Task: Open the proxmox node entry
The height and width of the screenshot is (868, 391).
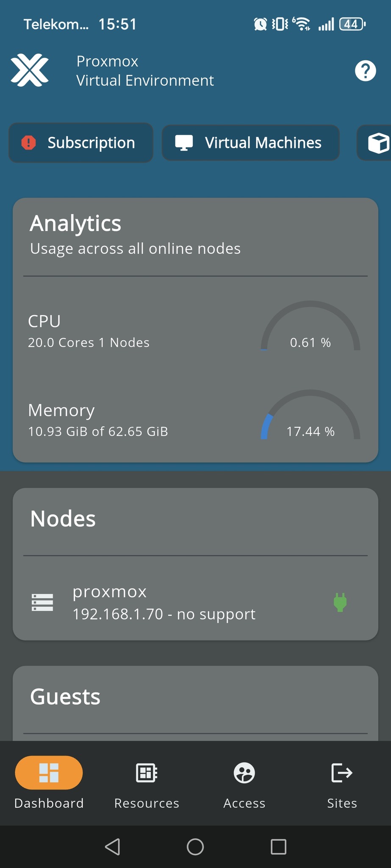Action: click(x=164, y=602)
